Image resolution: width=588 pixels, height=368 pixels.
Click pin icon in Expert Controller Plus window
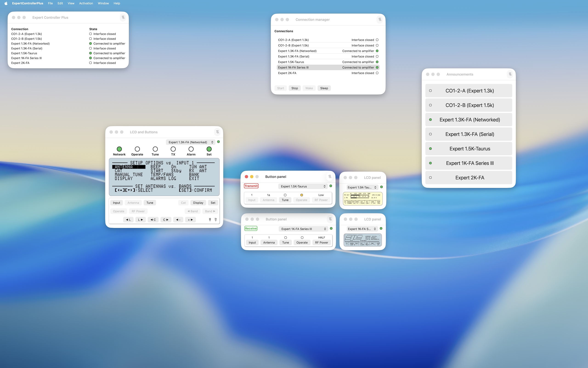click(x=123, y=17)
